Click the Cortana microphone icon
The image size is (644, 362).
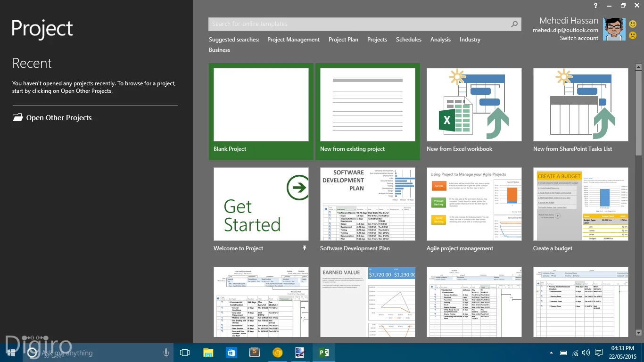click(x=166, y=353)
